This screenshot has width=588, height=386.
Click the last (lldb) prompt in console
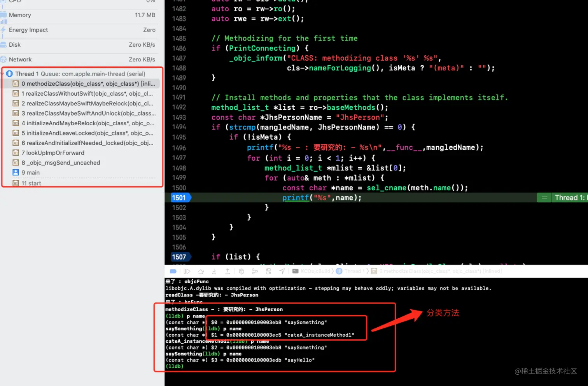pos(174,366)
